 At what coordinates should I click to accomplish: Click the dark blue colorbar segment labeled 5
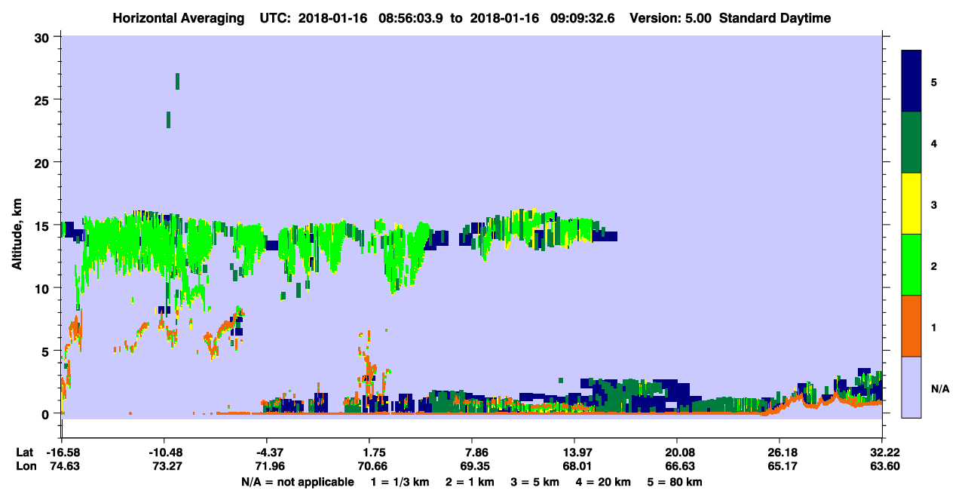coord(912,81)
